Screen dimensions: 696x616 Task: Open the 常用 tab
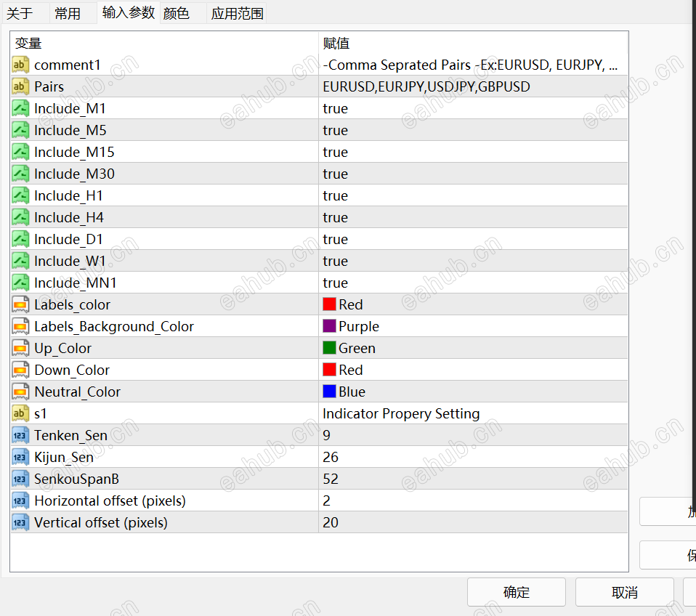click(x=71, y=12)
